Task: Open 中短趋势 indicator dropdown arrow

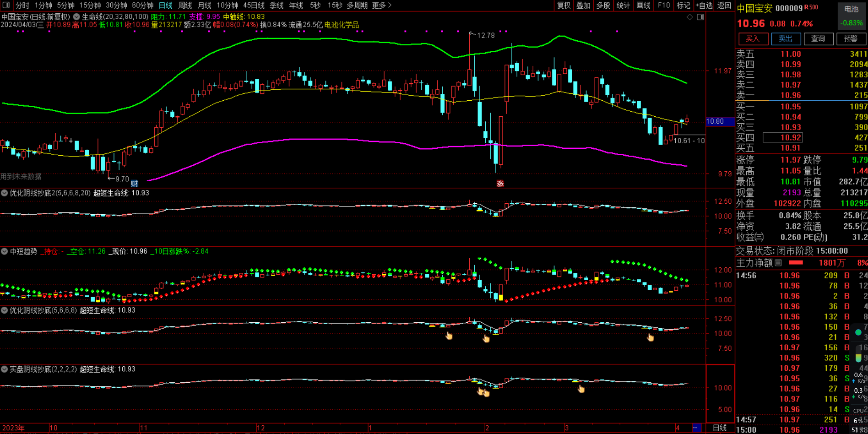Action: (4, 251)
